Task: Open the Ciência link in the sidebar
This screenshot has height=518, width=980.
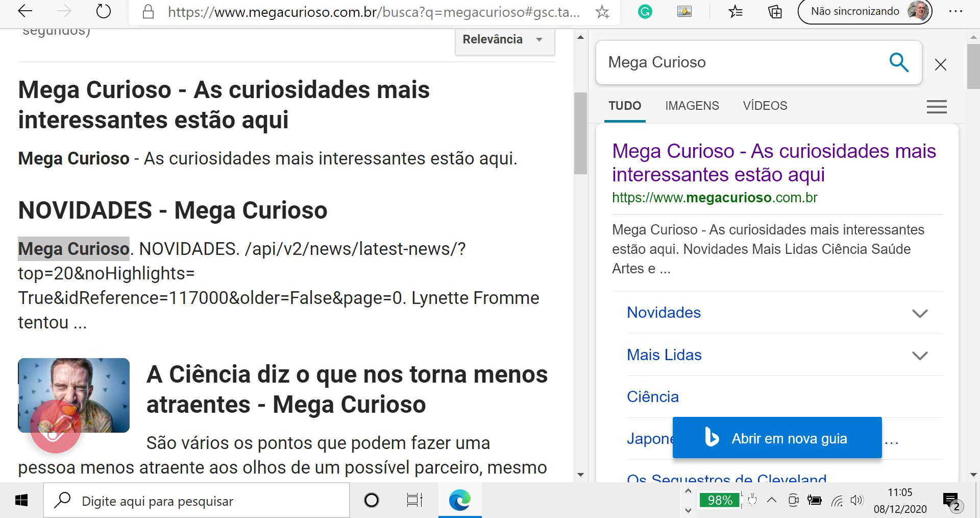Action: [653, 397]
